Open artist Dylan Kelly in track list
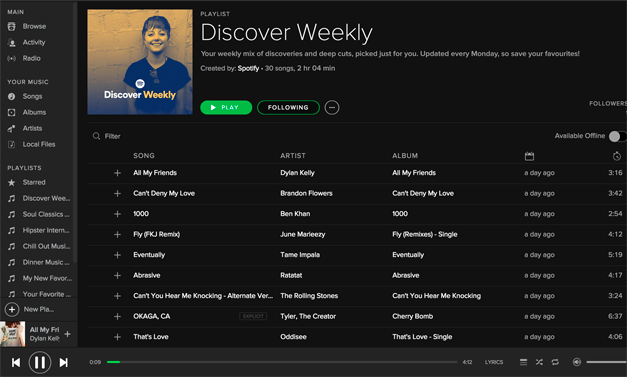The image size is (627, 377). coord(297,173)
